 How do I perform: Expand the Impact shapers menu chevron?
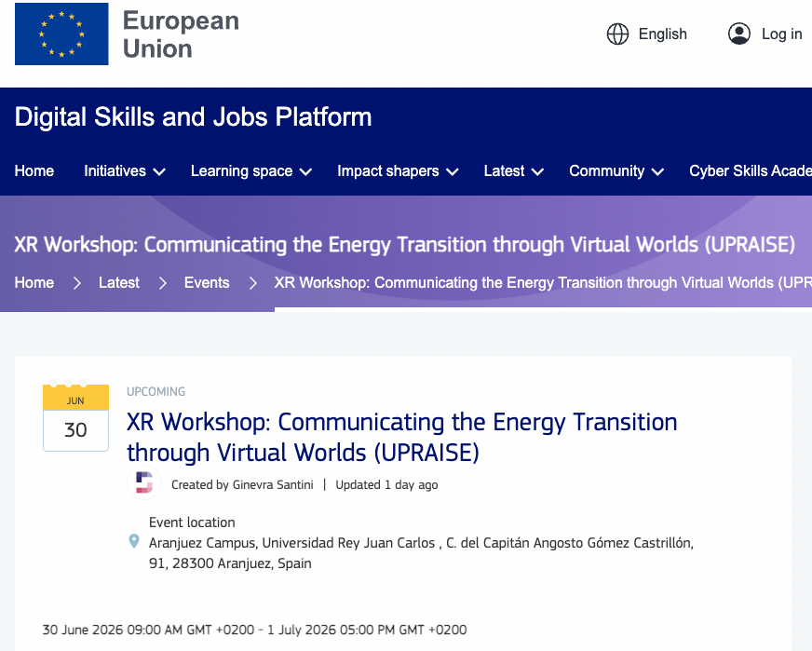pyautogui.click(x=452, y=172)
